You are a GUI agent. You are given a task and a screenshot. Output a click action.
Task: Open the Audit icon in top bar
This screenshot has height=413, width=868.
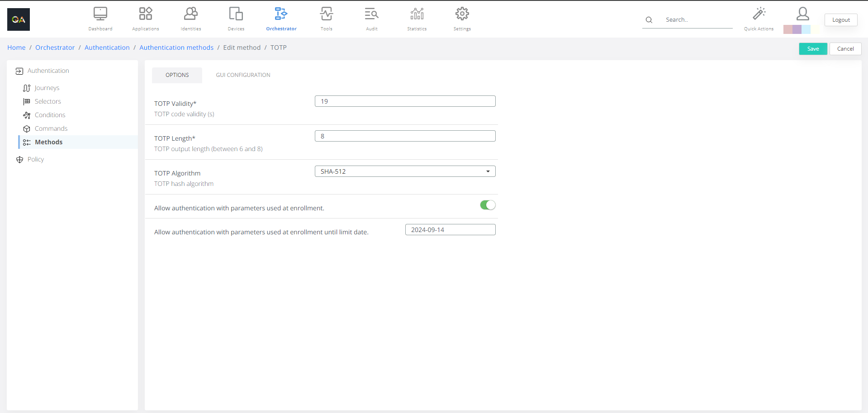pyautogui.click(x=371, y=14)
